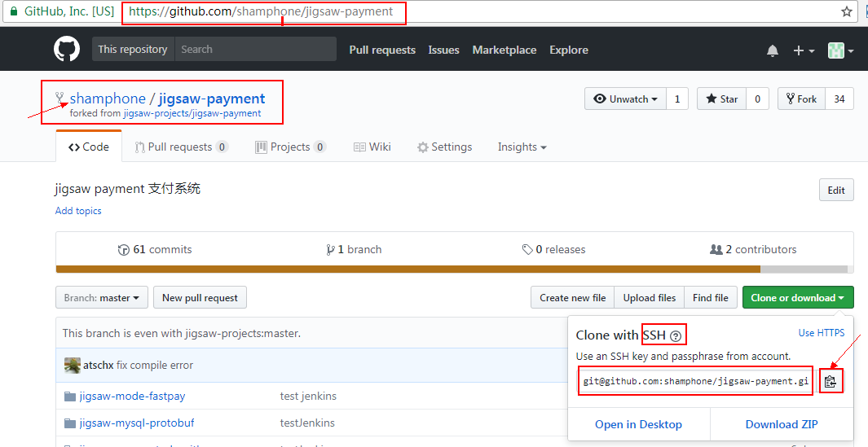Open the Unwatch dropdown

[626, 99]
